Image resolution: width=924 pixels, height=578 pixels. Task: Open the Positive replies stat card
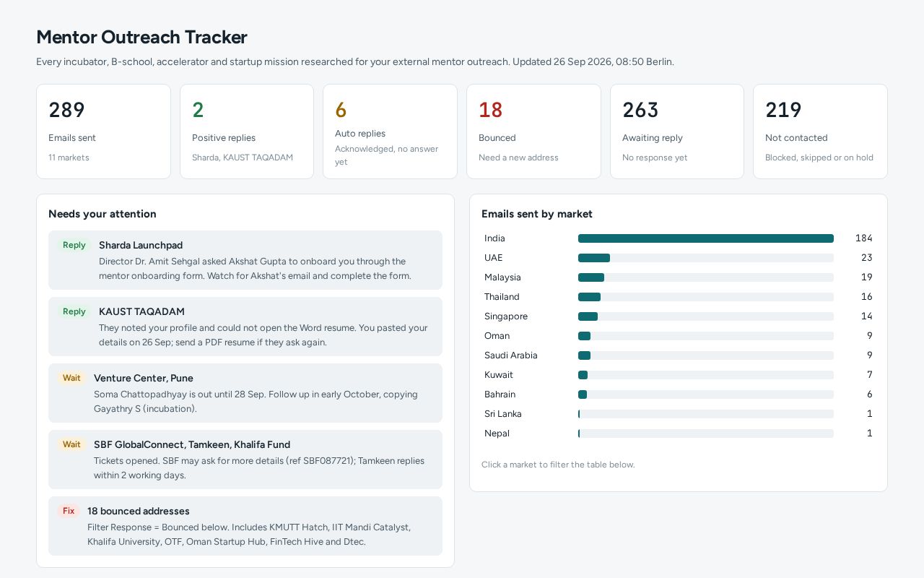tap(247, 131)
